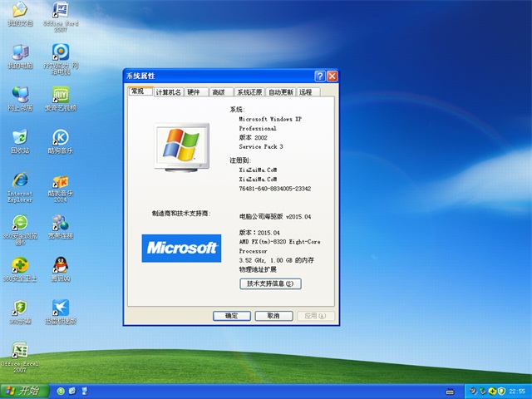The image size is (532, 399).
Task: Open the Recycle Bin (回收站) icon
Action: [x=20, y=138]
